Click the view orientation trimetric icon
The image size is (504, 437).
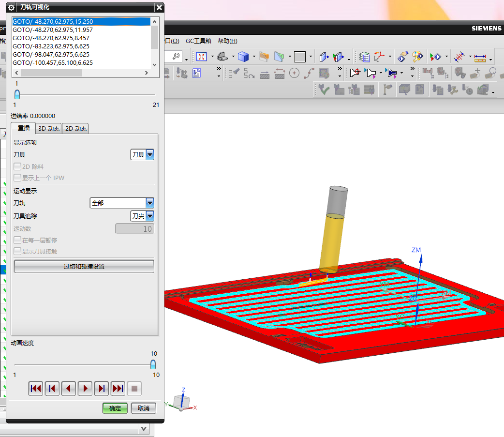(x=222, y=57)
